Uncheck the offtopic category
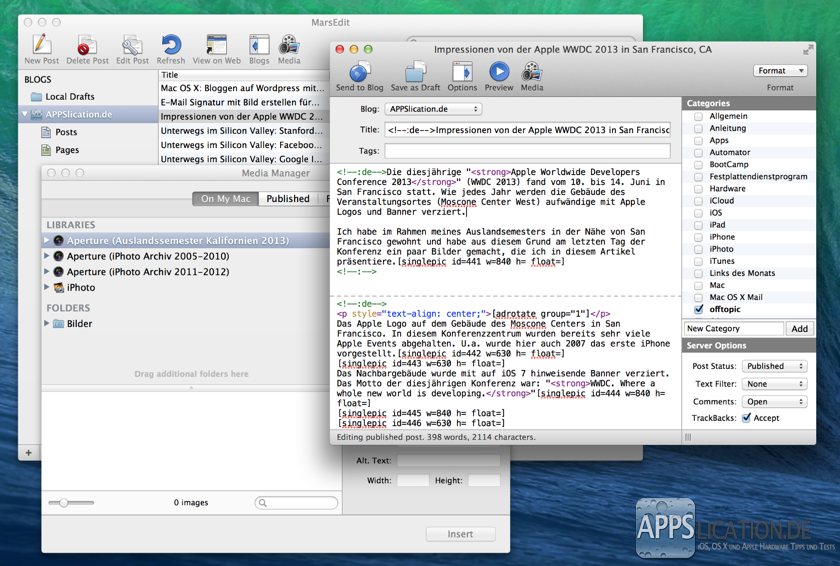The width and height of the screenshot is (840, 566). pos(698,310)
